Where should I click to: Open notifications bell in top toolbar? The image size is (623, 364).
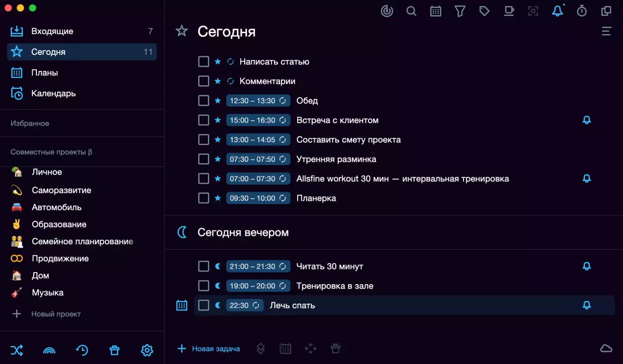click(x=558, y=11)
